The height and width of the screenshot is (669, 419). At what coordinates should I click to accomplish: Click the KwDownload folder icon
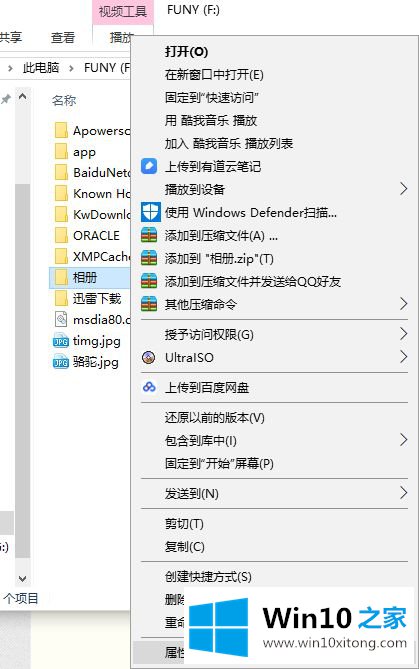61,214
